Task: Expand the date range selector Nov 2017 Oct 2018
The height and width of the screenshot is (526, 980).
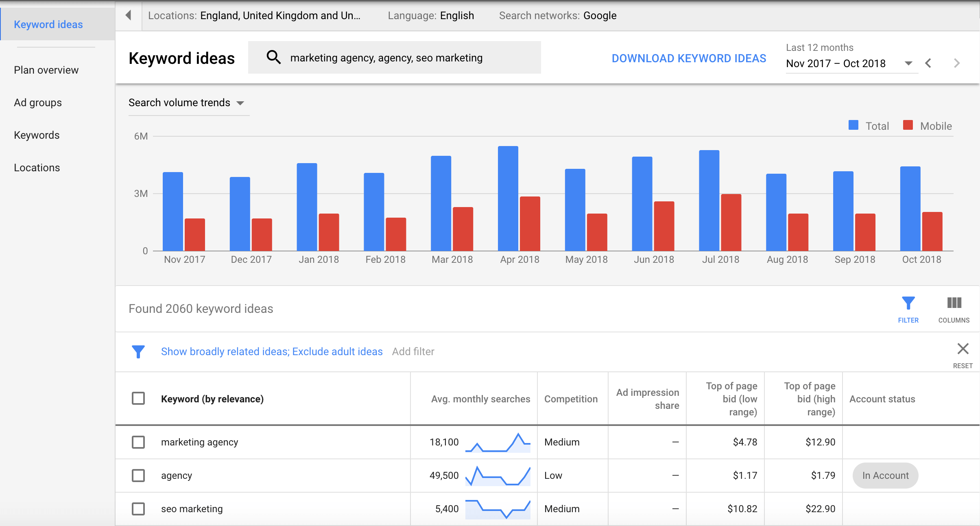Action: point(910,63)
